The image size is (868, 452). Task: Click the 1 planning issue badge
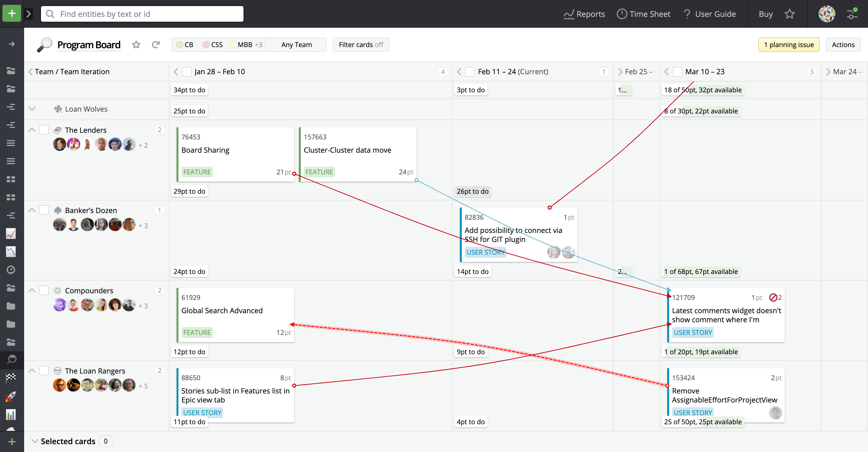pyautogui.click(x=789, y=45)
